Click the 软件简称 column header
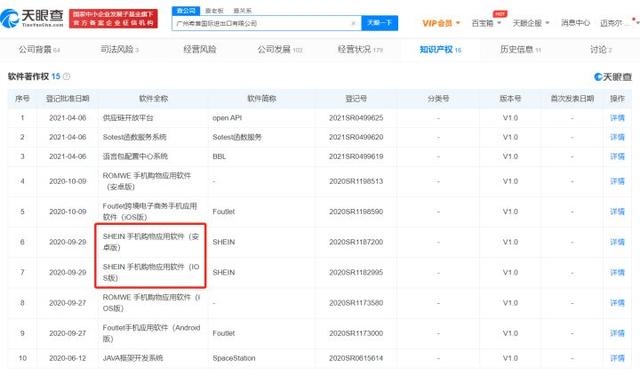This screenshot has width=640, height=376. [262, 98]
